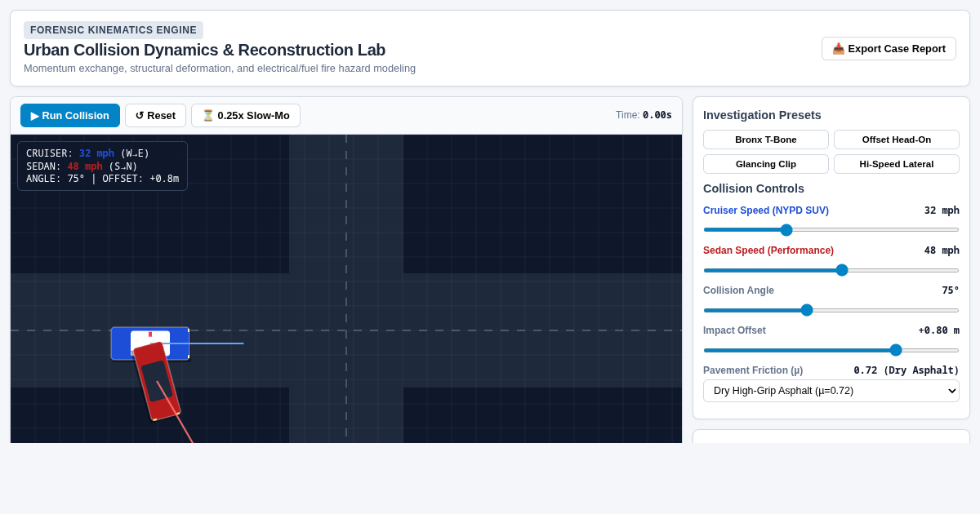Click the 'FORENSIC KINEMATICS ENGINE' badge

[114, 30]
